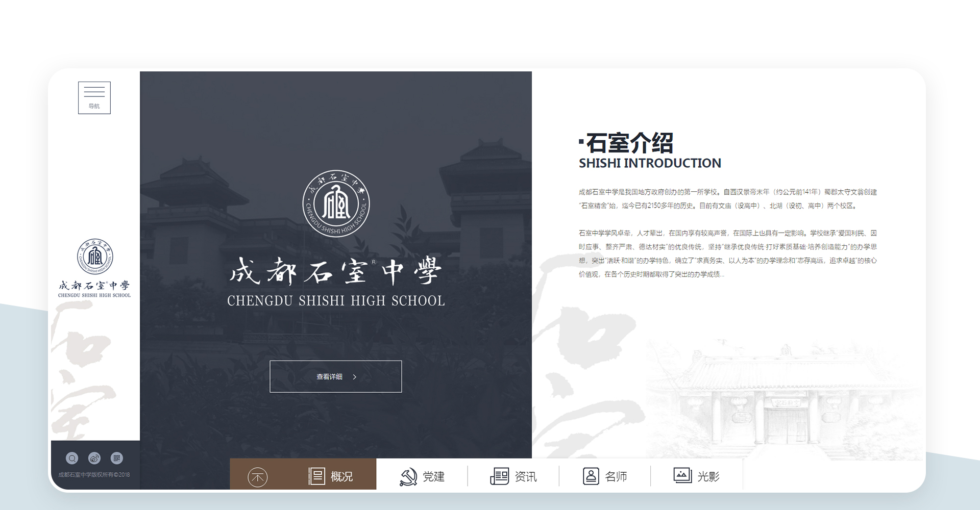The width and height of the screenshot is (980, 510).
Task: Switch to the 光影 tab
Action: [x=708, y=476]
